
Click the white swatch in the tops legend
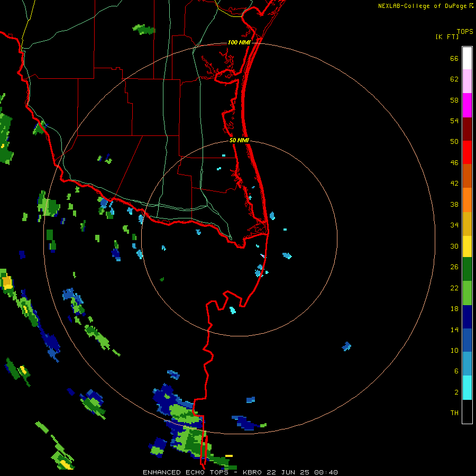tap(467, 58)
